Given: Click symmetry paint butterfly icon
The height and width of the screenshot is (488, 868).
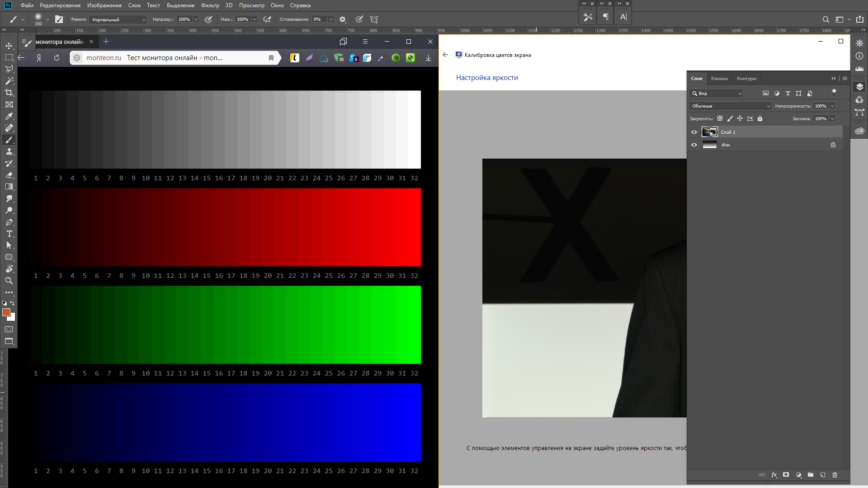Looking at the screenshot, I should pyautogui.click(x=374, y=19).
